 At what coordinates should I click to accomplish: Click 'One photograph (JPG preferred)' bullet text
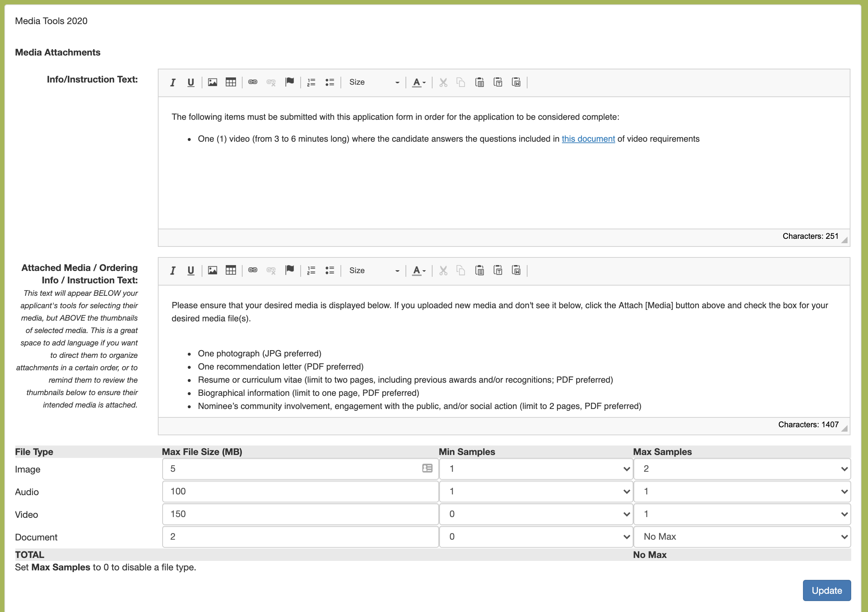[x=259, y=353]
